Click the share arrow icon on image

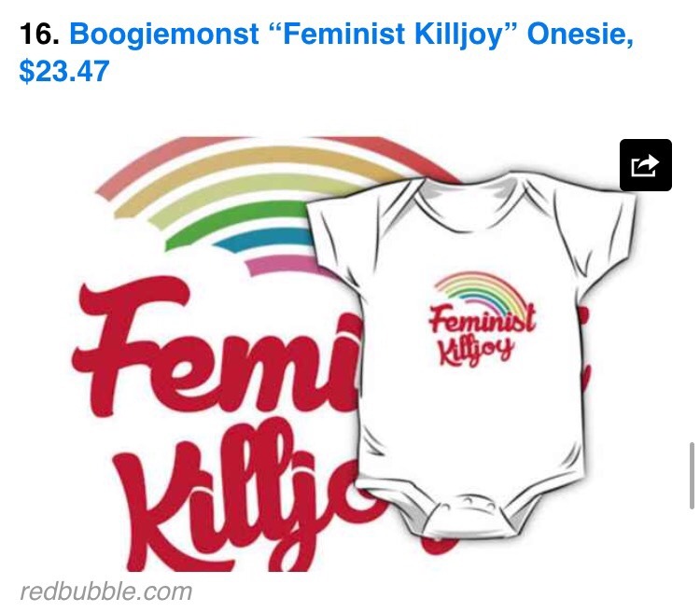tap(645, 165)
